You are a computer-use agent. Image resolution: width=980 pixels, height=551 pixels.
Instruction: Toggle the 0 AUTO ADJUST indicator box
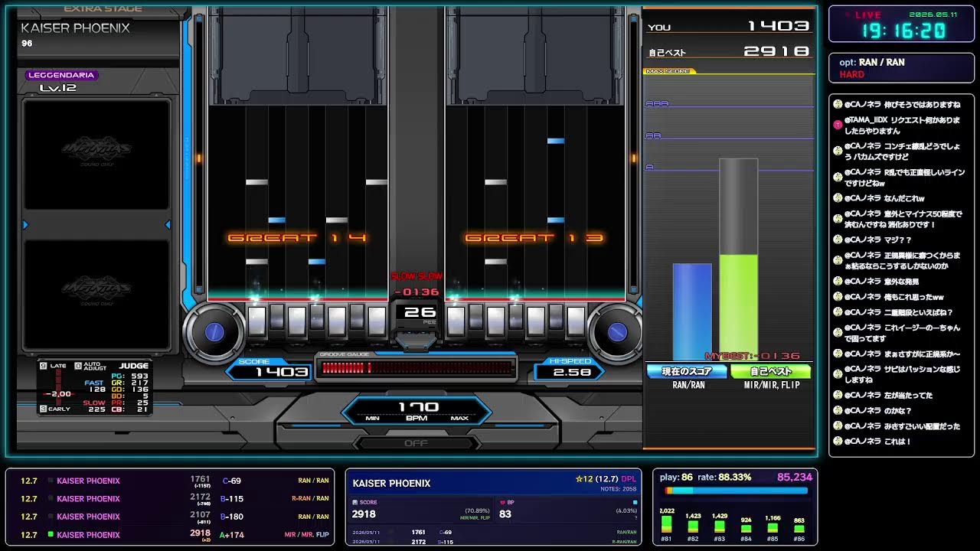[x=77, y=366]
